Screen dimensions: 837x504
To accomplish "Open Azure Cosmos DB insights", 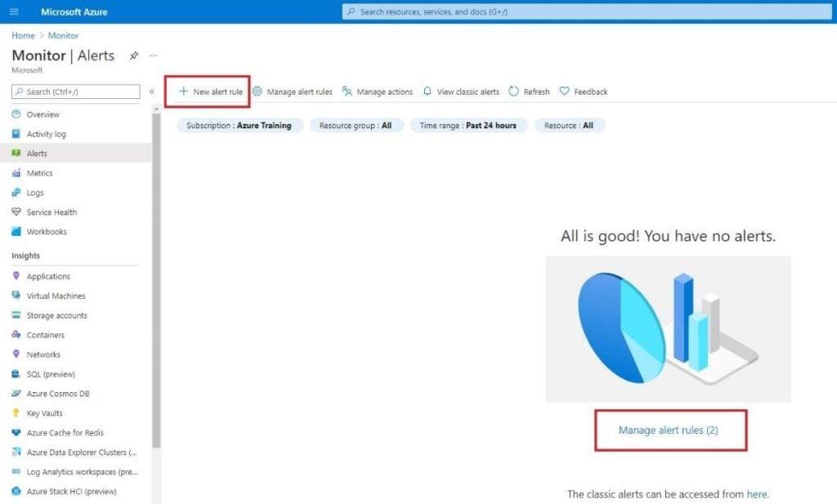I will [x=60, y=393].
